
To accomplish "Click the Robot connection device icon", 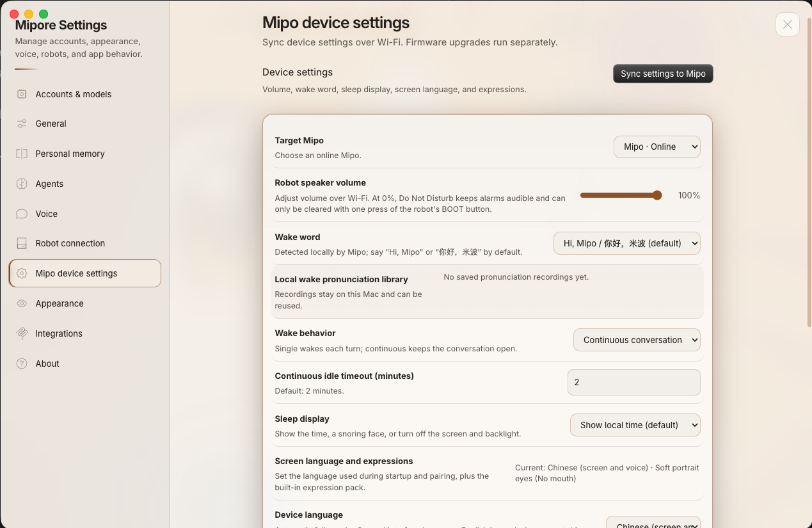I will (x=22, y=243).
